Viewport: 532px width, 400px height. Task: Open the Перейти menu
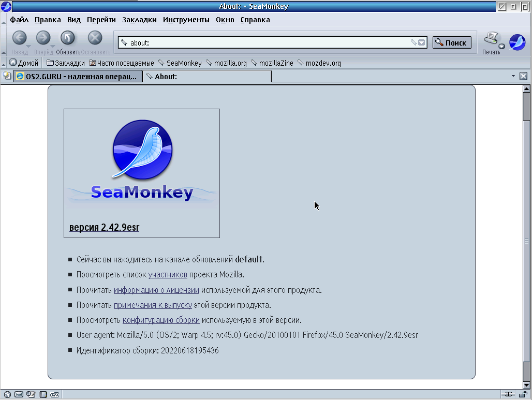(101, 20)
